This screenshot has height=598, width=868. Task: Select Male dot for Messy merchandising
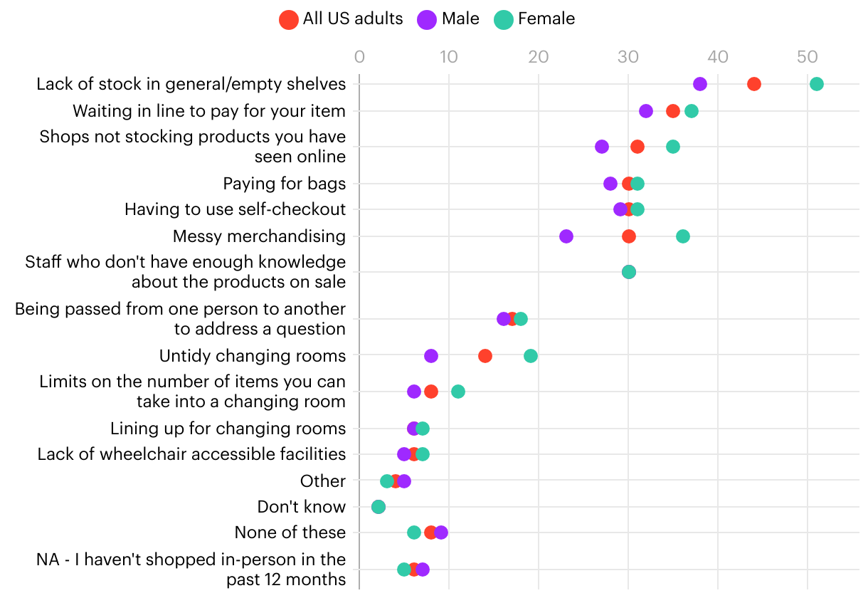(566, 236)
